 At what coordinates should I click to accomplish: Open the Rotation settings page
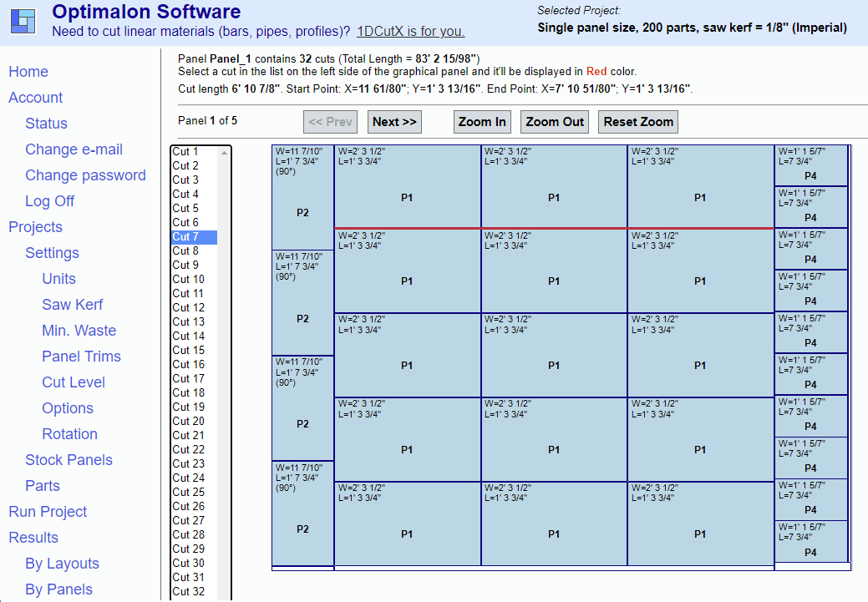(x=69, y=434)
